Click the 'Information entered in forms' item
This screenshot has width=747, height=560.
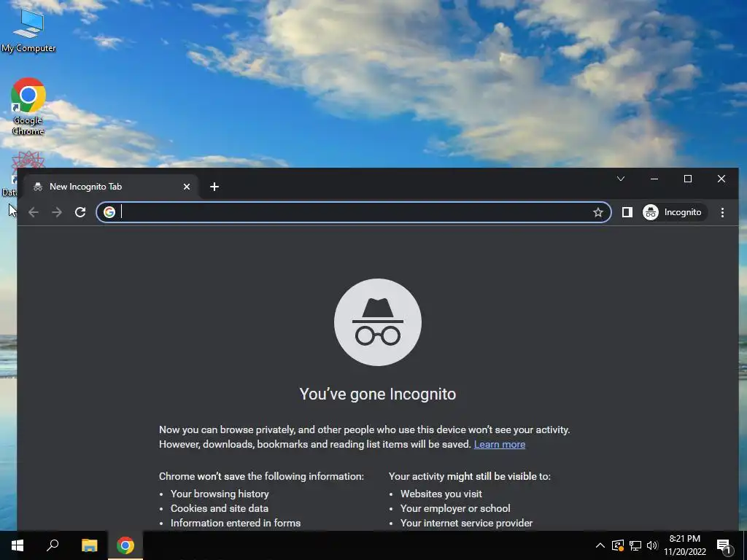click(236, 523)
